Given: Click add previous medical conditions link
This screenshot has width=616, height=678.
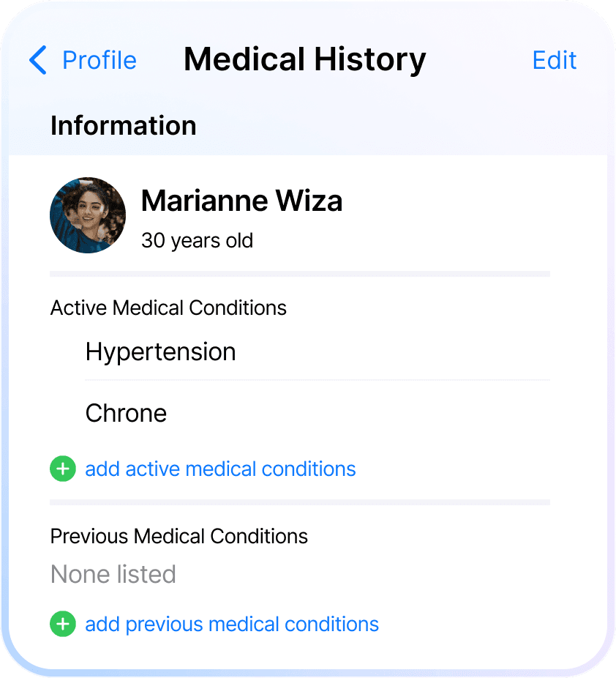Looking at the screenshot, I should 232,624.
